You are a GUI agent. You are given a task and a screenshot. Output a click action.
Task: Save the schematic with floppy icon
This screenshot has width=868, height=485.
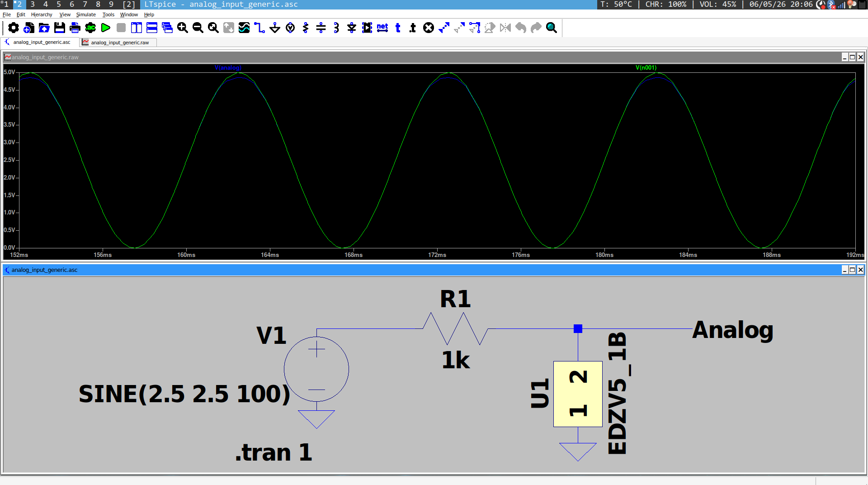coord(60,28)
